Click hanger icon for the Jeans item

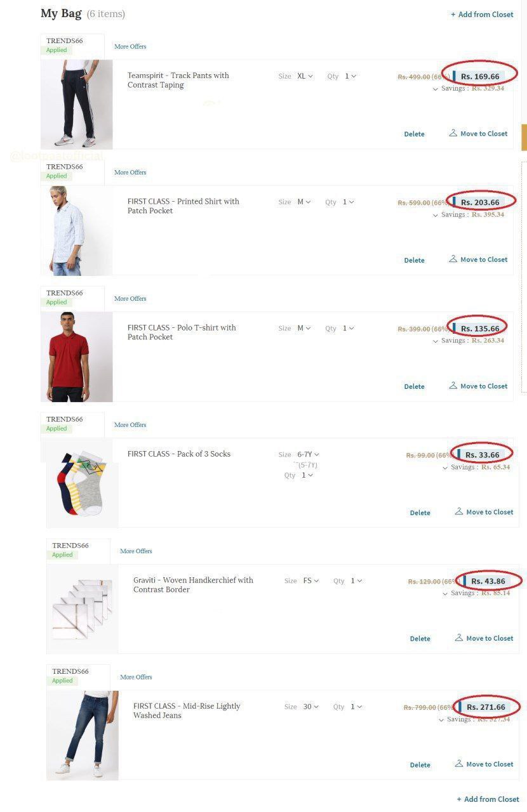[458, 763]
